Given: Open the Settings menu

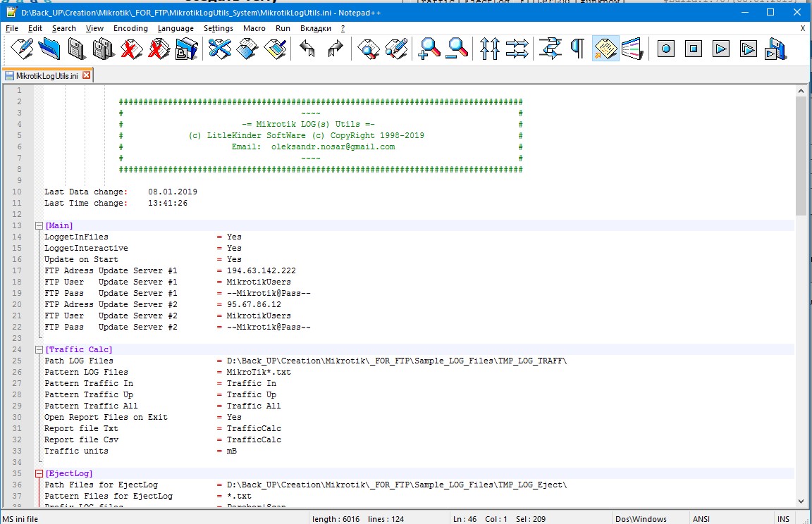Looking at the screenshot, I should click(x=218, y=28).
